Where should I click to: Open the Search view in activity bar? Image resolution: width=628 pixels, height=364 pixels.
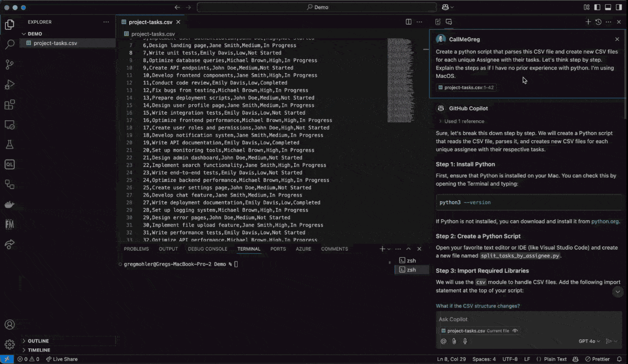pos(9,44)
